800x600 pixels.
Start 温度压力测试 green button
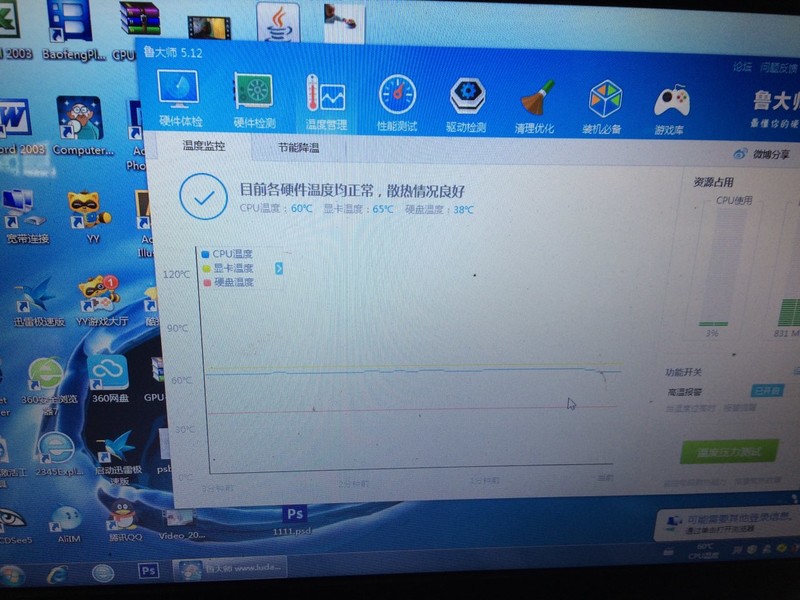[729, 452]
